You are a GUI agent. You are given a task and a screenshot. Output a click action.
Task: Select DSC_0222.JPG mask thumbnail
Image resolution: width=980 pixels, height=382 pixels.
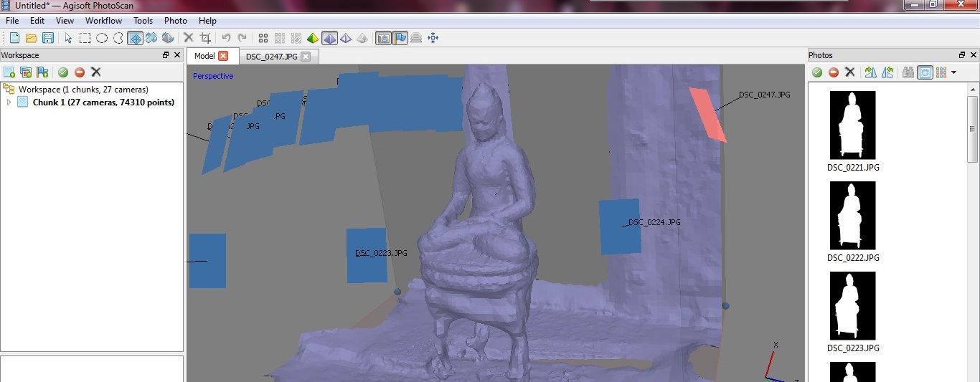coord(853,215)
